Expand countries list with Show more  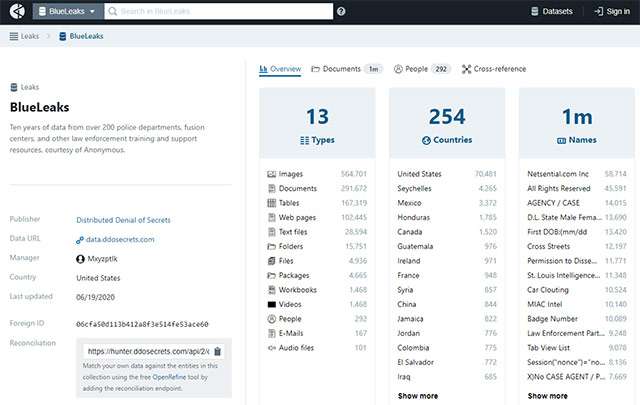pos(418,396)
